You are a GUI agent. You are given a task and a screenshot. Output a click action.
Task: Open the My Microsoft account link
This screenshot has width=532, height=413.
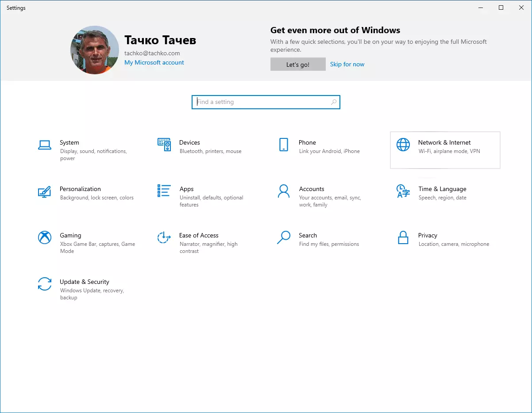[x=154, y=62]
